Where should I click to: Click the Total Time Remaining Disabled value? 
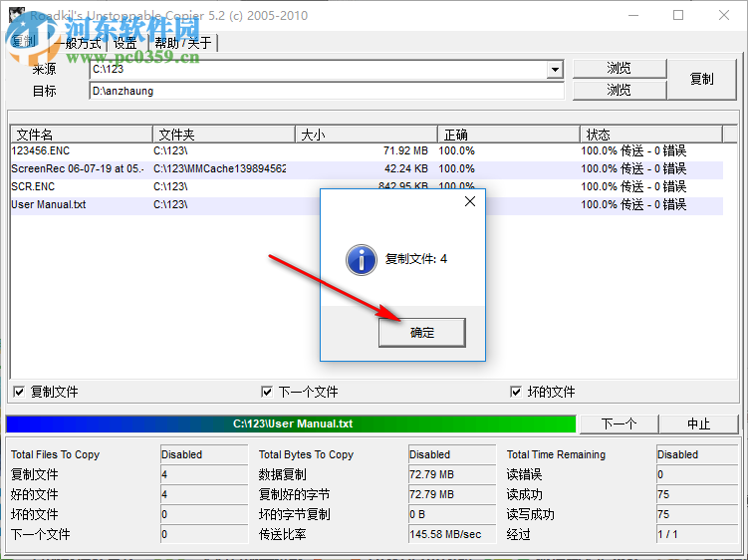point(697,454)
